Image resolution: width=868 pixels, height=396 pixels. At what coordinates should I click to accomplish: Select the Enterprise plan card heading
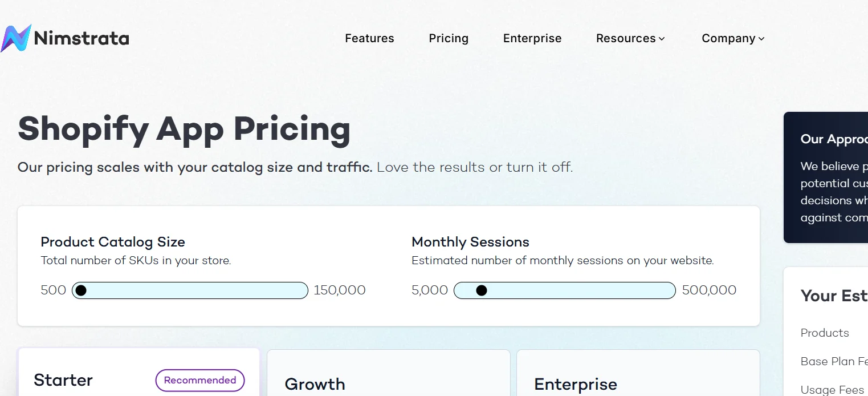tap(575, 384)
